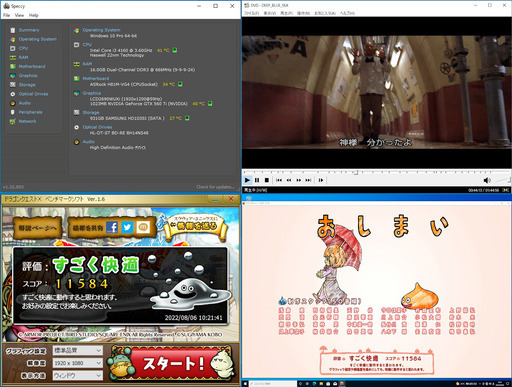Minimize the Dragon Quest X benchmark window
This screenshot has height=387, width=512.
tap(215, 199)
